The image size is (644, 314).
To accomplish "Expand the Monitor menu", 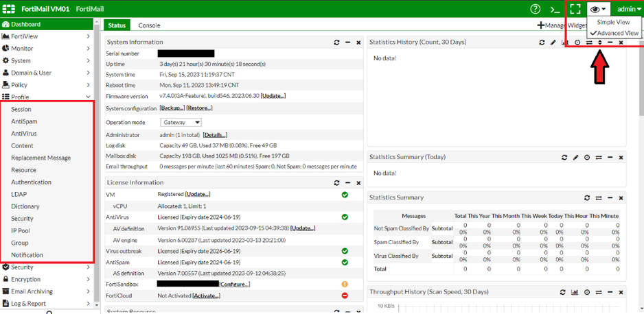I will tap(46, 49).
